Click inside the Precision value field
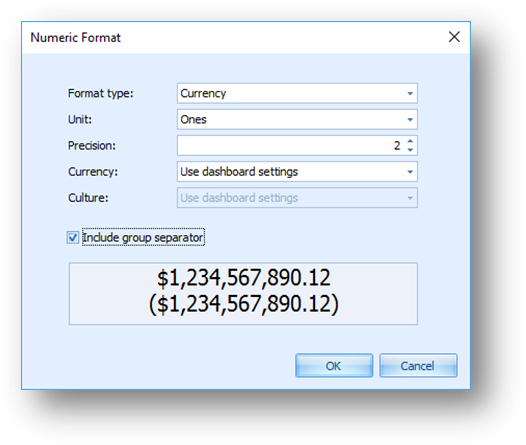 pyautogui.click(x=291, y=146)
